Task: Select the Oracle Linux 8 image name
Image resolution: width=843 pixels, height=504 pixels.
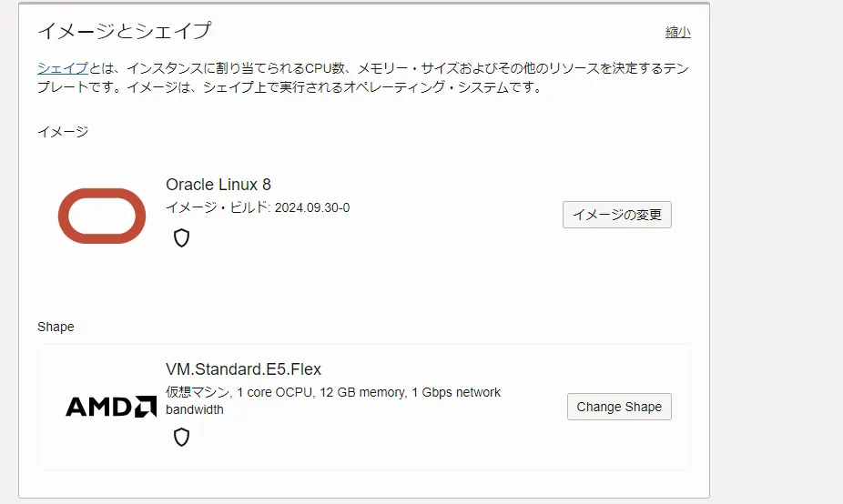Action: [218, 185]
